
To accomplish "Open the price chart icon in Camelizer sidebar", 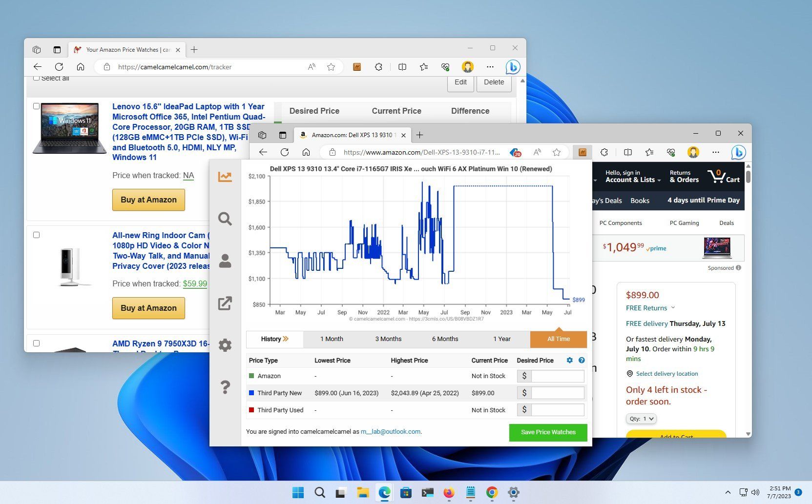I will (225, 177).
